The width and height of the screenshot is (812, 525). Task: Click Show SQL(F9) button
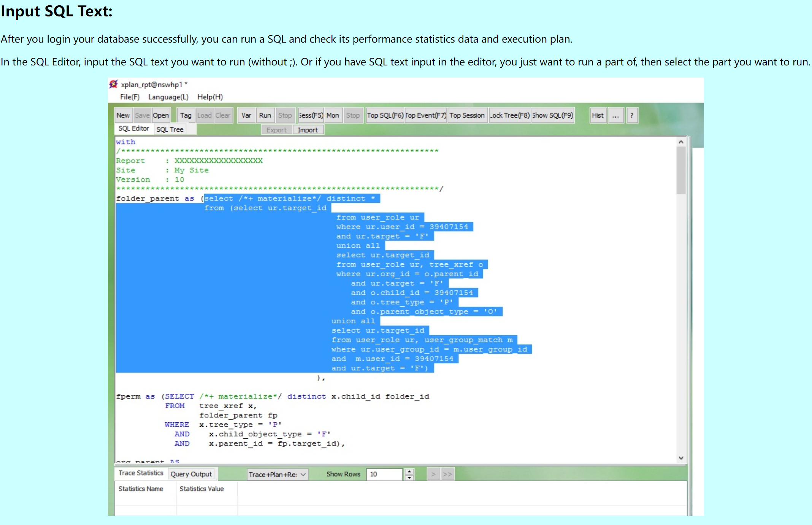tap(552, 115)
